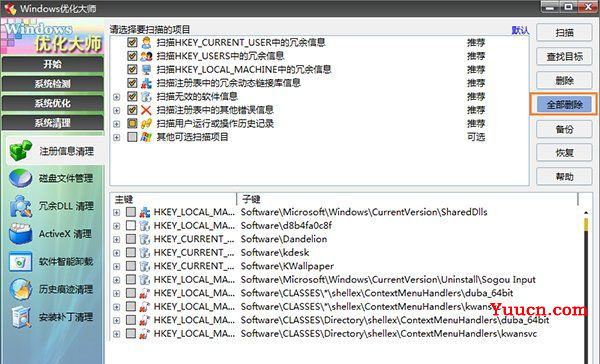
Task: Click the 扫描 button
Action: [564, 33]
